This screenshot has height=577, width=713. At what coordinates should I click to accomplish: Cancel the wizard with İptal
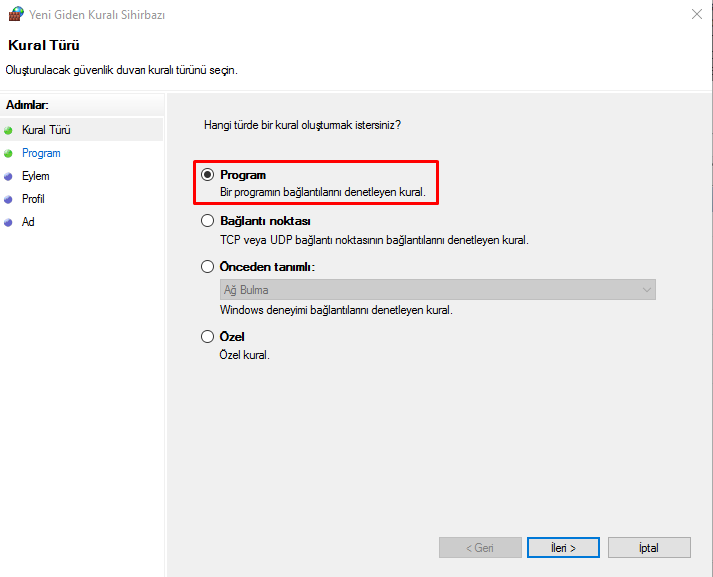tap(648, 548)
